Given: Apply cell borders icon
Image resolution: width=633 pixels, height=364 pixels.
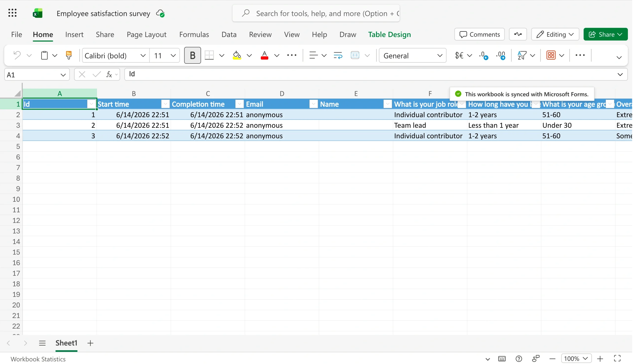Looking at the screenshot, I should (x=209, y=55).
